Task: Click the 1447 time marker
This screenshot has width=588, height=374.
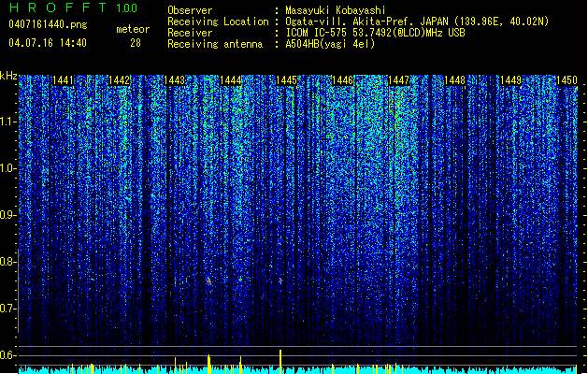Action: click(x=398, y=80)
